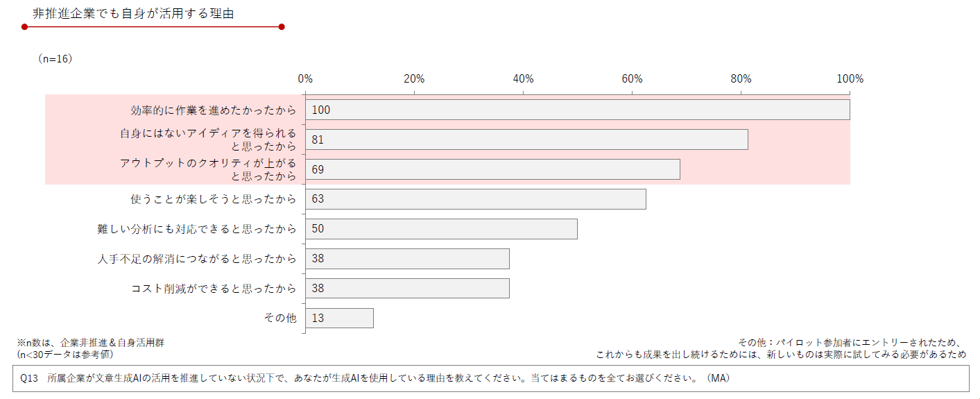Select the 使うことが楽しそうと思ったから bar
The image size is (980, 399).
pos(476,199)
